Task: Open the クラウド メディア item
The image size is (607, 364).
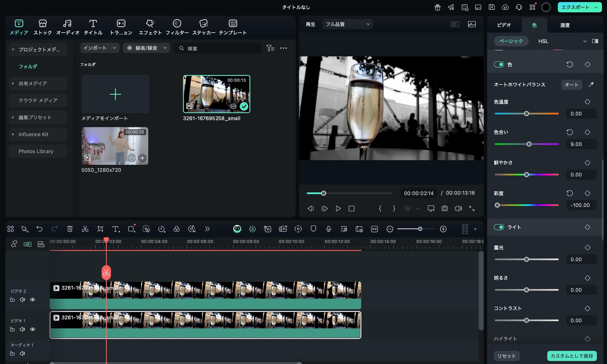Action: click(x=38, y=100)
